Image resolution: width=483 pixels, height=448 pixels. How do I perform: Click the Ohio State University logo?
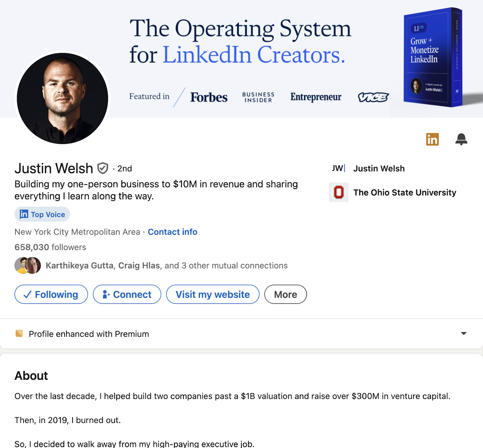[x=339, y=192]
